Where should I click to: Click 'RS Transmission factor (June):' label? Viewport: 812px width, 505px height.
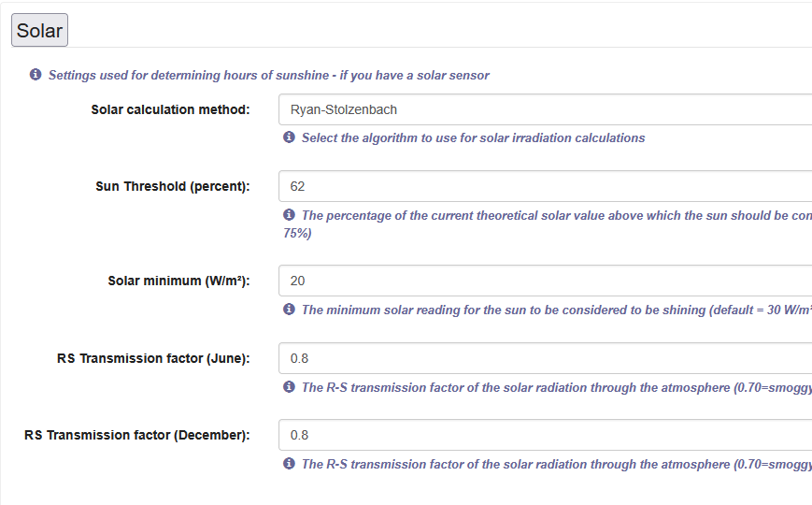point(153,358)
